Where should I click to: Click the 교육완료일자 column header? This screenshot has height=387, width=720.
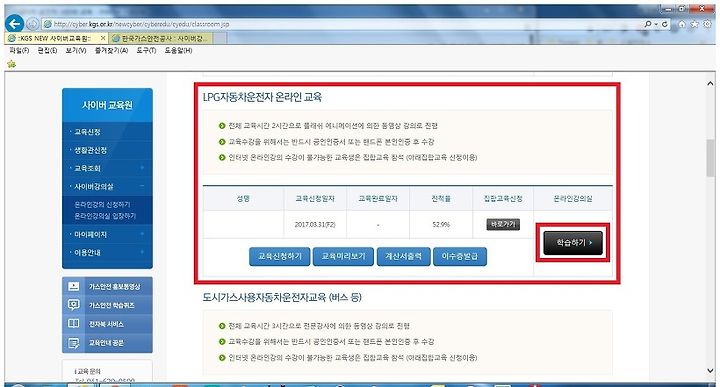click(378, 199)
